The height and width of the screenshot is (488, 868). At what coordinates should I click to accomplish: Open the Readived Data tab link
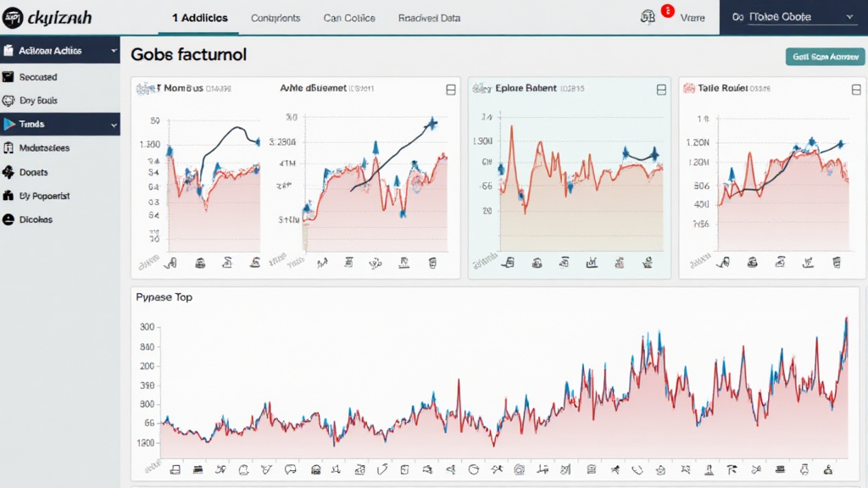pos(429,18)
